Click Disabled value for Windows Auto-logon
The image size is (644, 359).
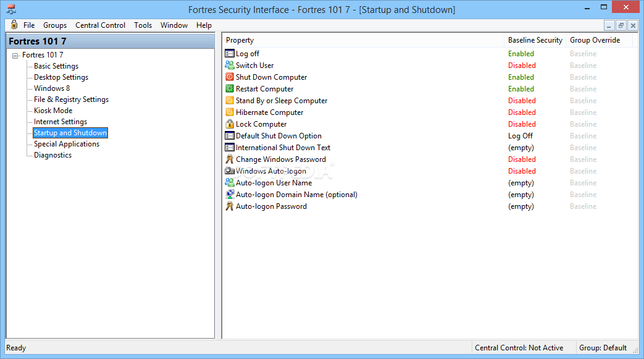[522, 171]
